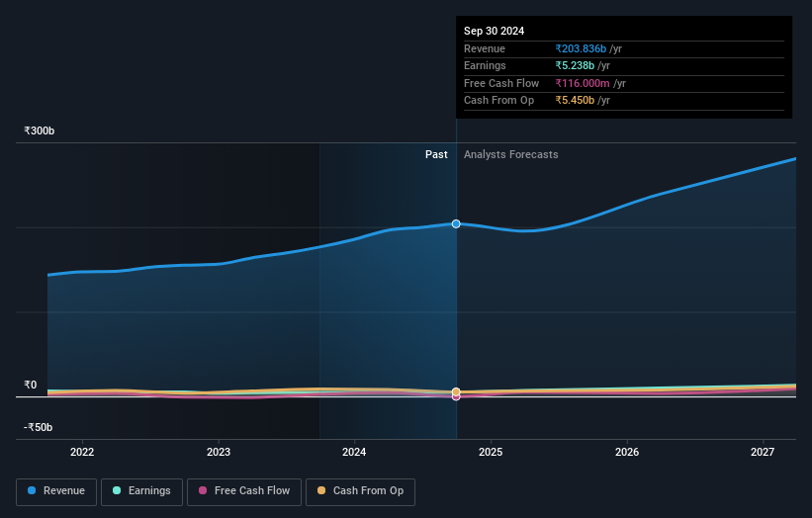The width and height of the screenshot is (812, 518).
Task: Select the 2022 x-axis label
Action: coord(82,452)
